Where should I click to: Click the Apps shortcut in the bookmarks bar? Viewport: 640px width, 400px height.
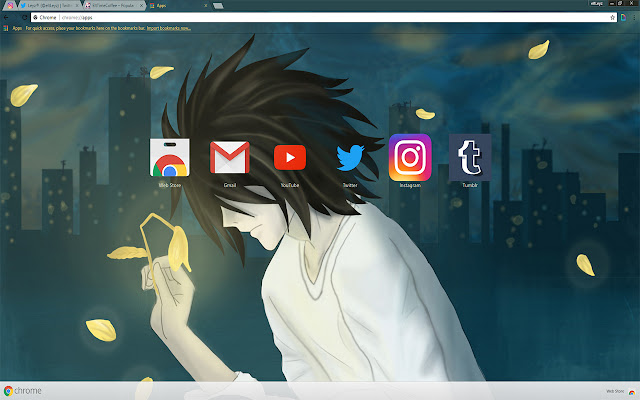(13, 28)
